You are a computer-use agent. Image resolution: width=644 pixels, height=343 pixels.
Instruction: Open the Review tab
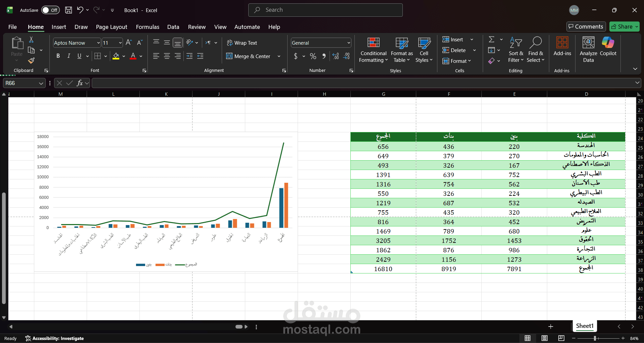pyautogui.click(x=197, y=27)
